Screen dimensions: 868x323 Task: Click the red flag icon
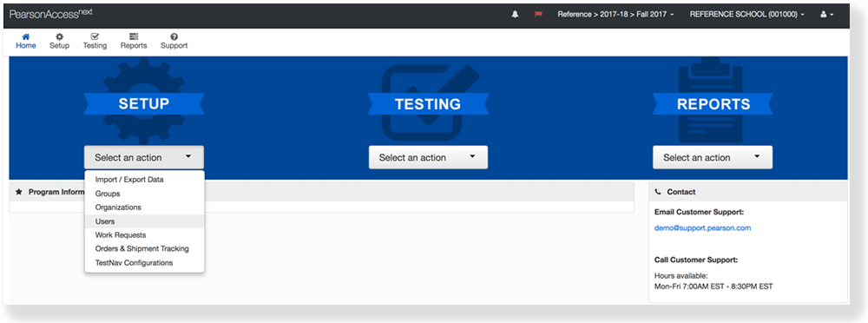point(538,15)
